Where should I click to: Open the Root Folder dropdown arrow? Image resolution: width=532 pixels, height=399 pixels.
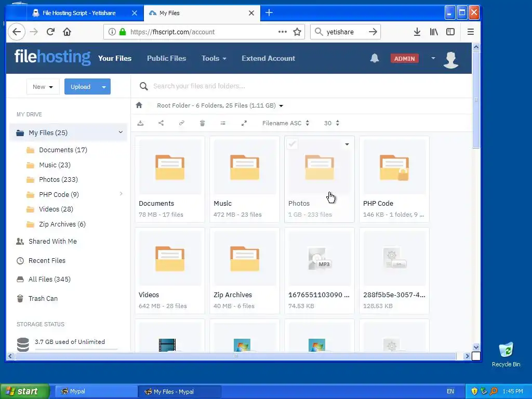(x=281, y=106)
